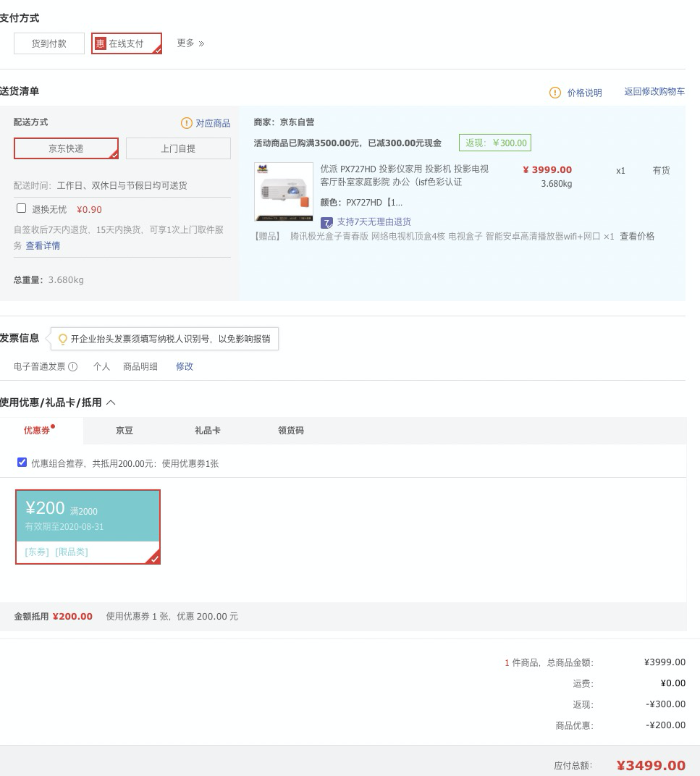Click the 价格说明 exclamation icon

coord(555,93)
